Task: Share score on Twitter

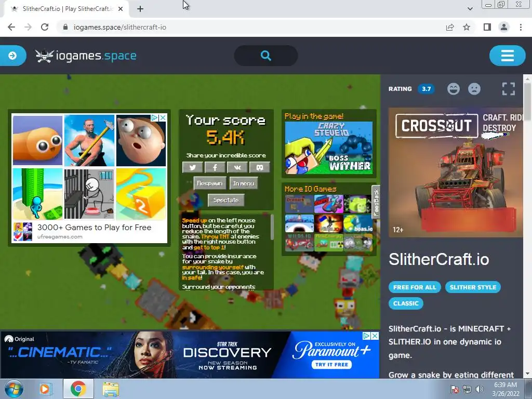Action: [192, 167]
